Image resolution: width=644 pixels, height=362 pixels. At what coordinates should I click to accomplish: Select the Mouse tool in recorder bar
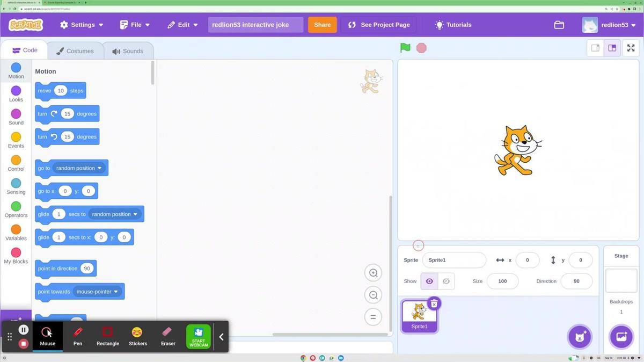click(47, 337)
